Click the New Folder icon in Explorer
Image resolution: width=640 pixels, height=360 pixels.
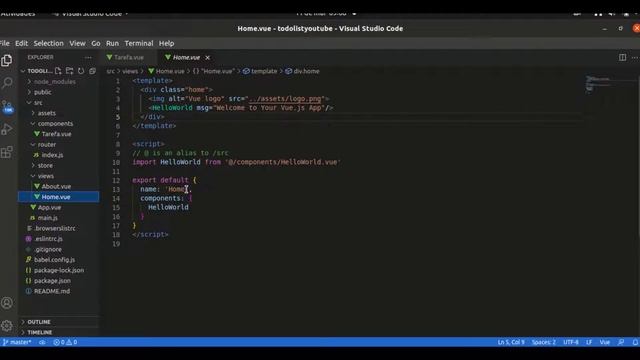(x=69, y=71)
